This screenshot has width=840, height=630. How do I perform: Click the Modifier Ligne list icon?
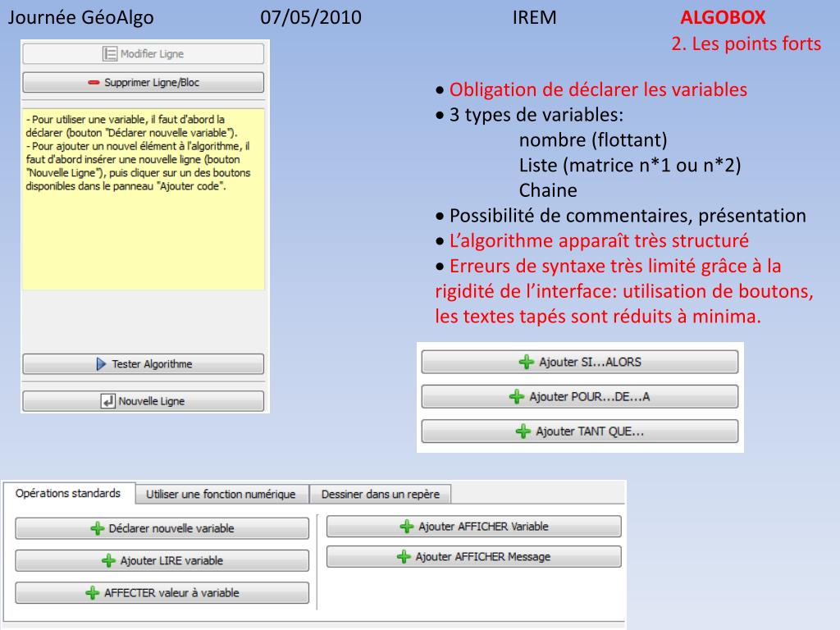(x=110, y=53)
